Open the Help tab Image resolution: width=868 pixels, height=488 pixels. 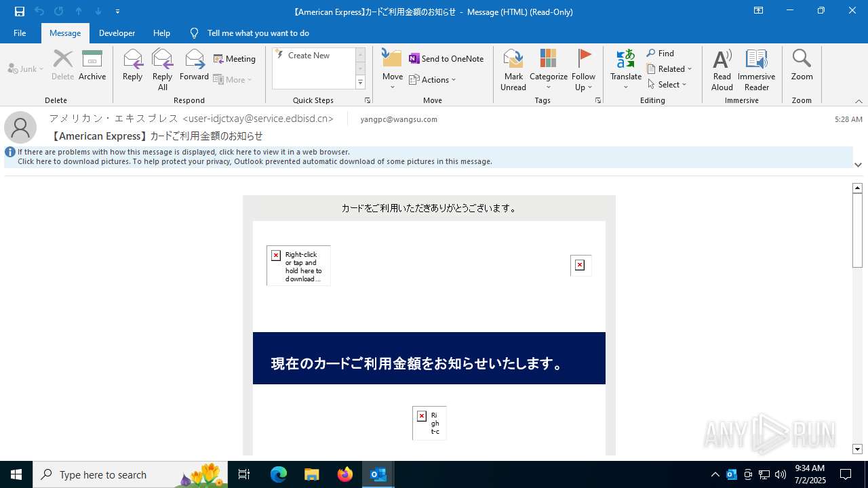tap(161, 33)
